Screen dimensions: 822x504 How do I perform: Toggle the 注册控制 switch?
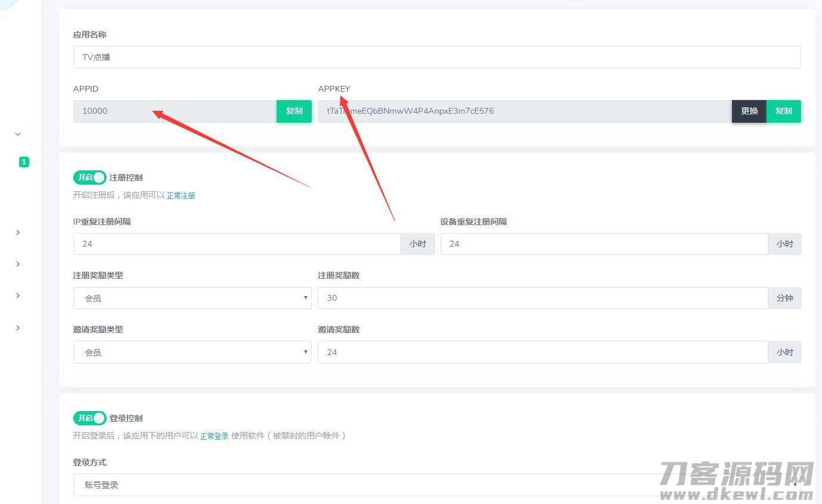pyautogui.click(x=89, y=178)
